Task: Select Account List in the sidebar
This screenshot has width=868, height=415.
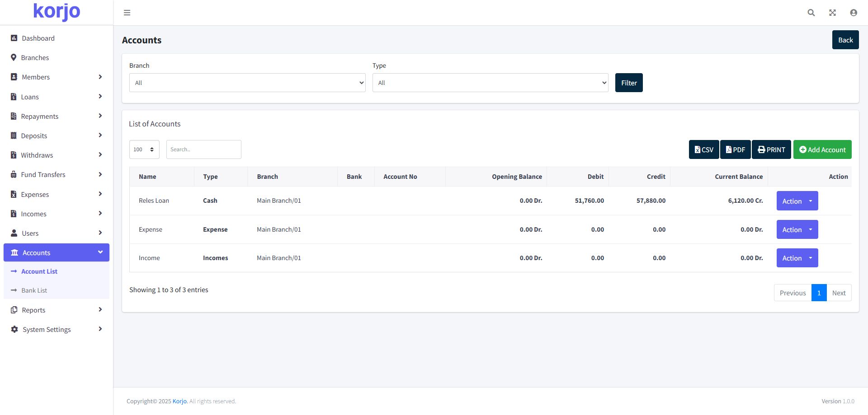Action: click(x=39, y=271)
